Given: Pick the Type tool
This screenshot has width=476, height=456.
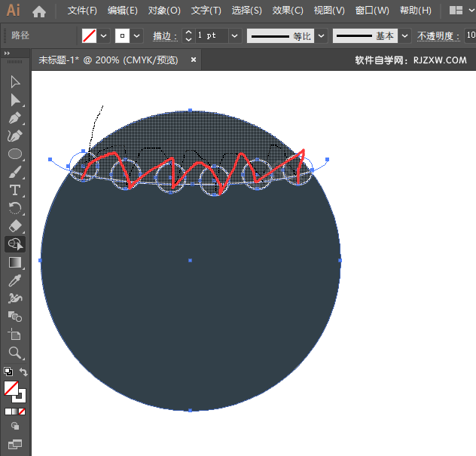Looking at the screenshot, I should point(15,190).
